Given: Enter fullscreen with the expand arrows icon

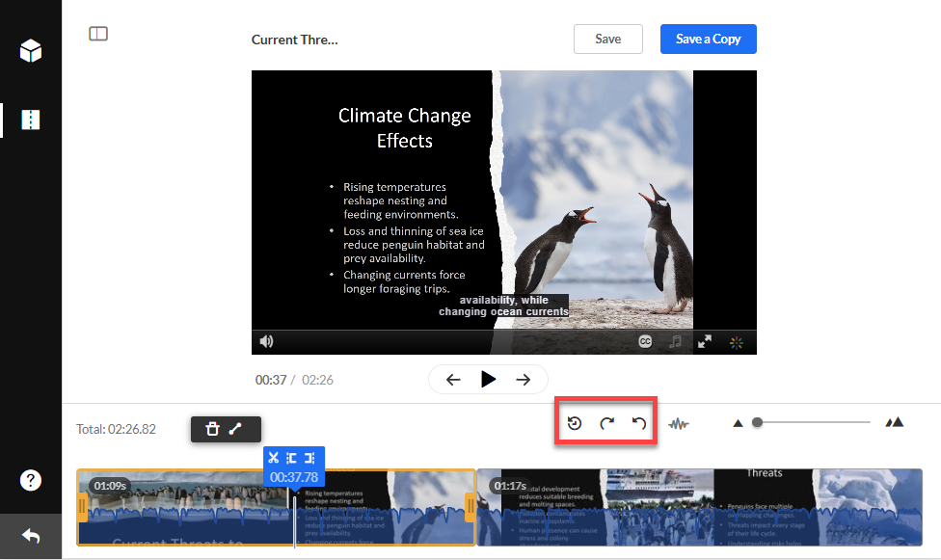Looking at the screenshot, I should pos(705,341).
